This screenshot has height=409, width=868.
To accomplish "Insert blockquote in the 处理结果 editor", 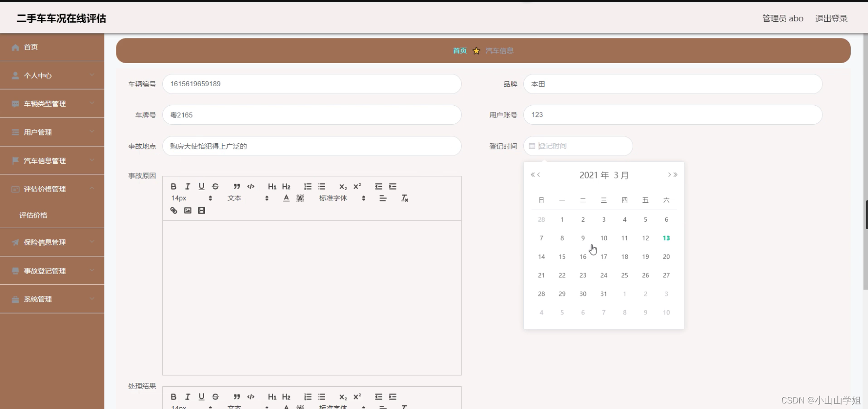I will [x=237, y=397].
